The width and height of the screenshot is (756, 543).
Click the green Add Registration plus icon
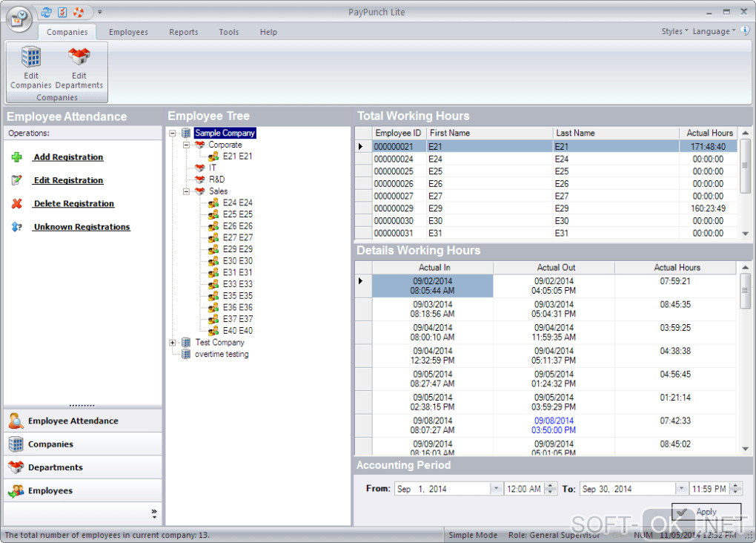(x=17, y=157)
